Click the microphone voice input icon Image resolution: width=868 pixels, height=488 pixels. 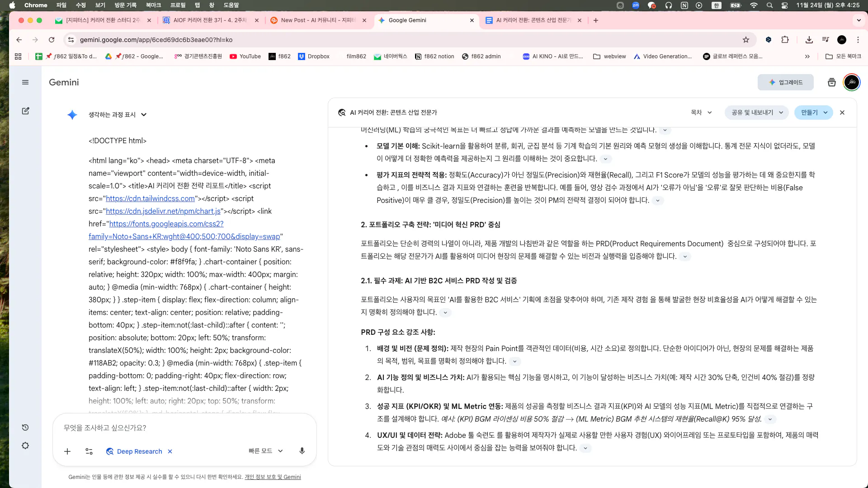point(302,451)
